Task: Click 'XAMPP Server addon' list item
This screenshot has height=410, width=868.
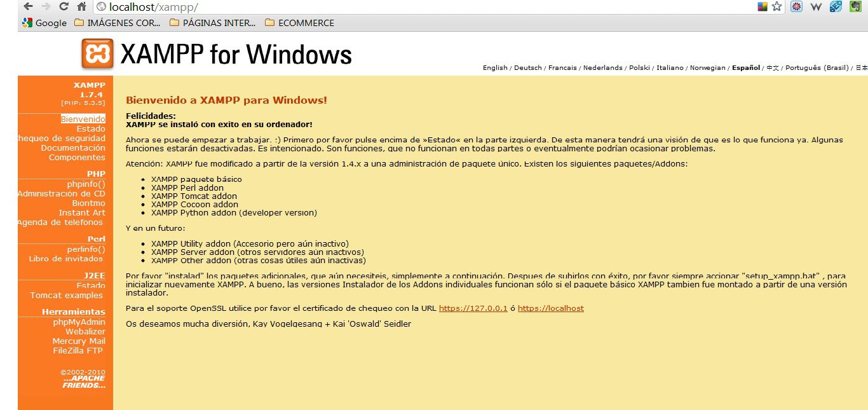Action: pos(257,252)
